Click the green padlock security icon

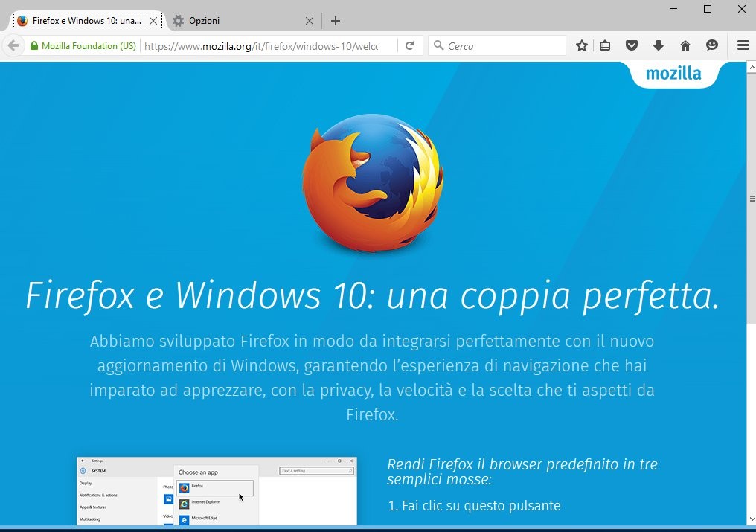coord(34,46)
